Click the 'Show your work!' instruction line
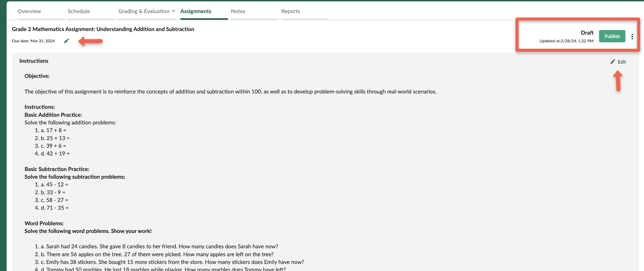The height and width of the screenshot is (271, 644). [88, 231]
